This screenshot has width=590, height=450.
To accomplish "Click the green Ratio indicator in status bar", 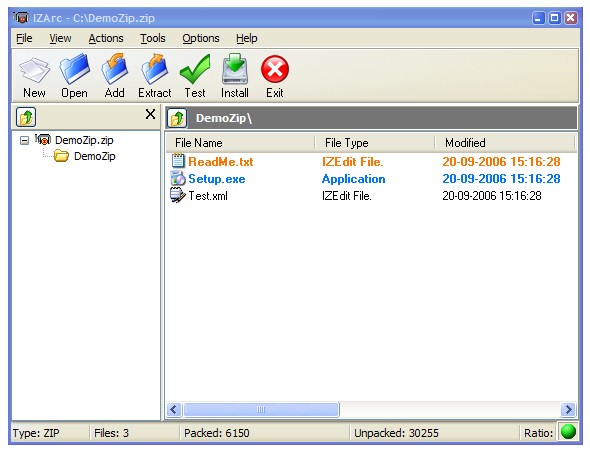I will (568, 432).
